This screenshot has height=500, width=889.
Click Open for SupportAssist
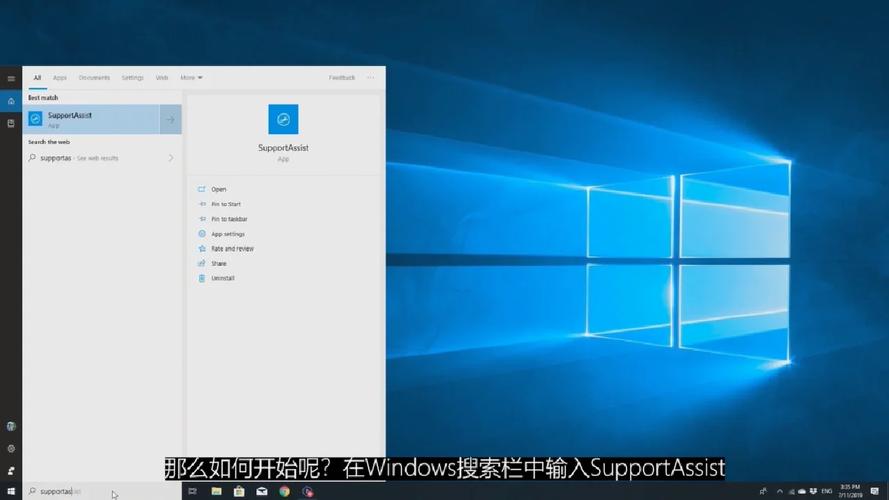click(219, 189)
